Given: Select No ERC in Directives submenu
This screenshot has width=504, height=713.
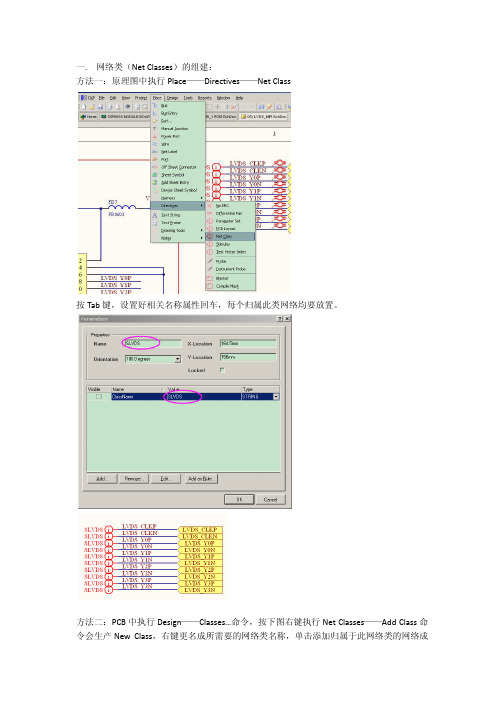Looking at the screenshot, I should point(230,206).
